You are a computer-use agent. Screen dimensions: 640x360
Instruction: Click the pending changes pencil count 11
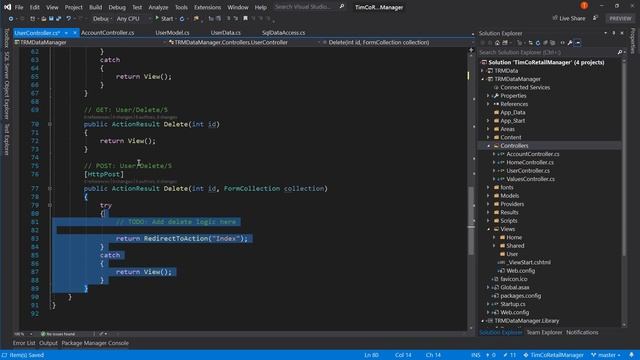(510, 355)
